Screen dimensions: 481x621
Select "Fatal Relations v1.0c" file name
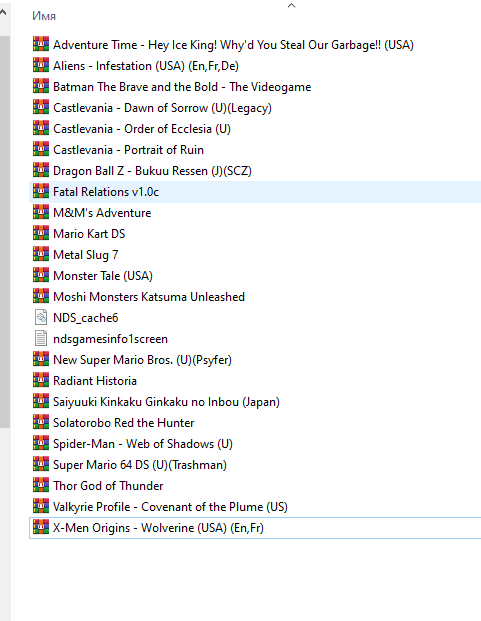point(106,192)
